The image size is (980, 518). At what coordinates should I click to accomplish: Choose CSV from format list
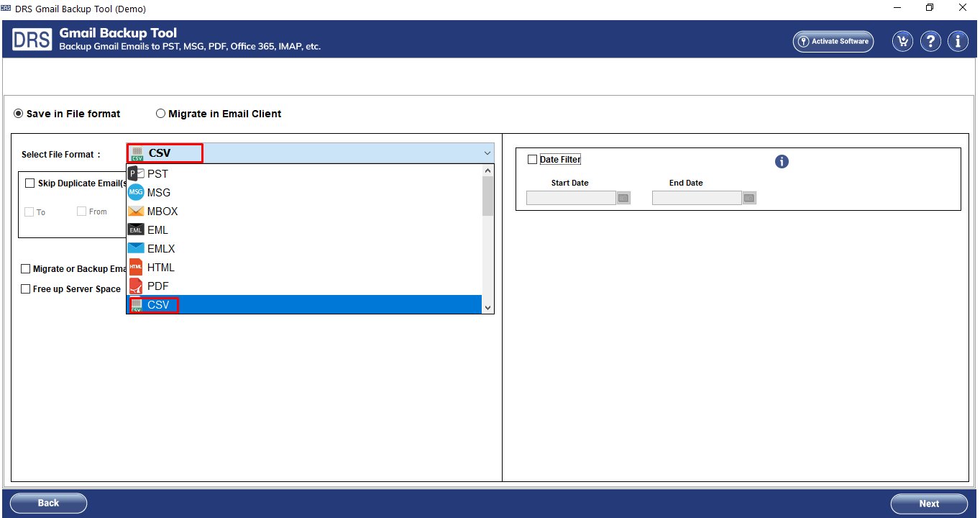coord(304,304)
